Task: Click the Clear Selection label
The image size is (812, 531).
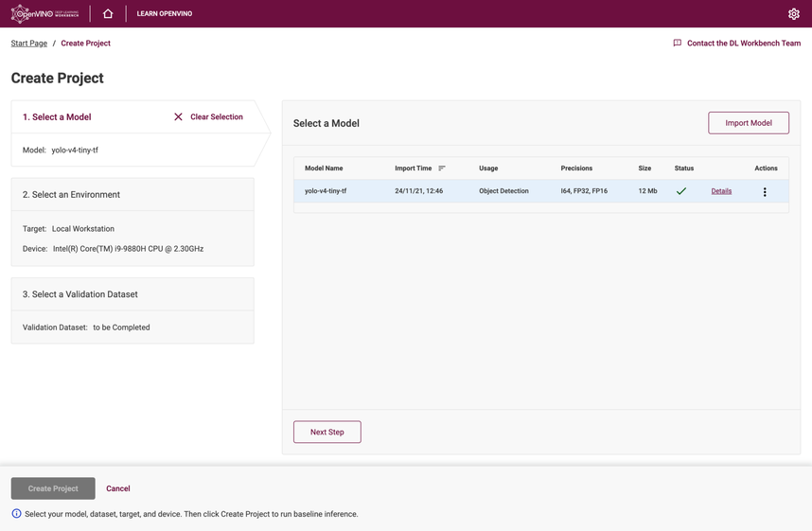Action: (x=217, y=117)
